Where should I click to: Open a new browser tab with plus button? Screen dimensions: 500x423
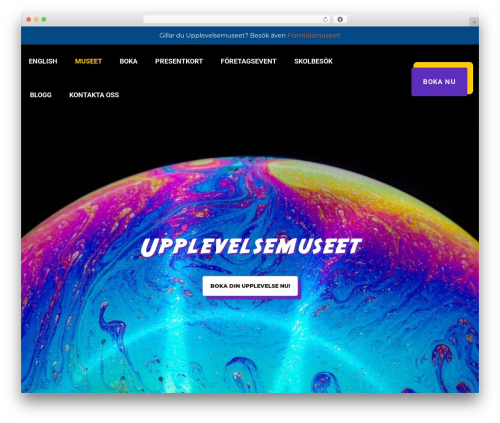tap(474, 22)
